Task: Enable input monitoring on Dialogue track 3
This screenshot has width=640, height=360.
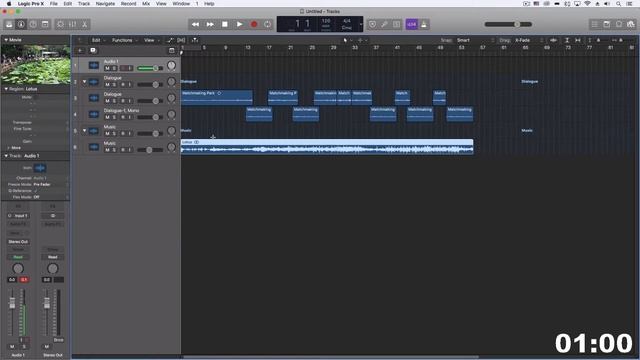Action: 130,101
